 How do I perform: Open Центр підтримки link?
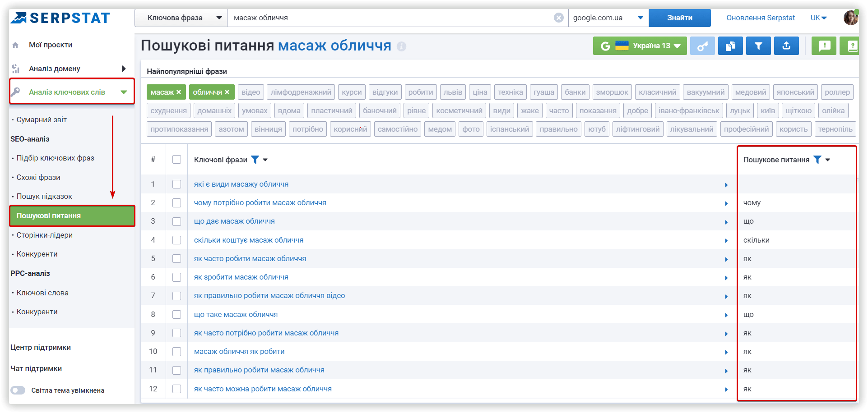tap(41, 348)
